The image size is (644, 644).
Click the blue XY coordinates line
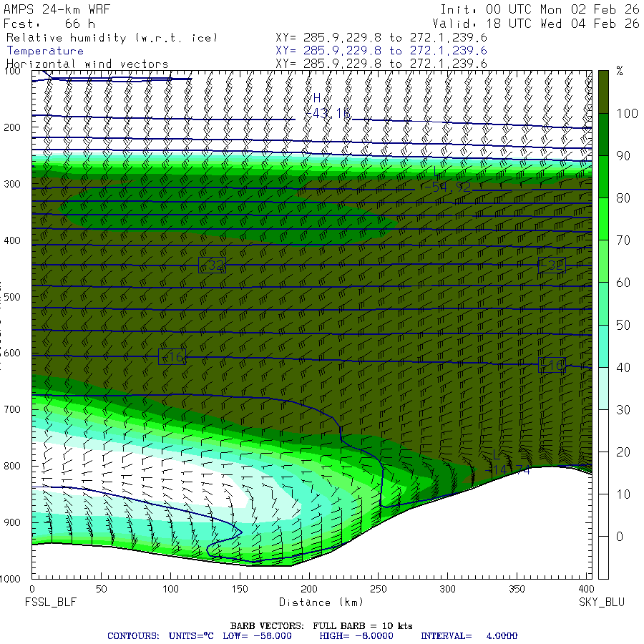pos(381,51)
